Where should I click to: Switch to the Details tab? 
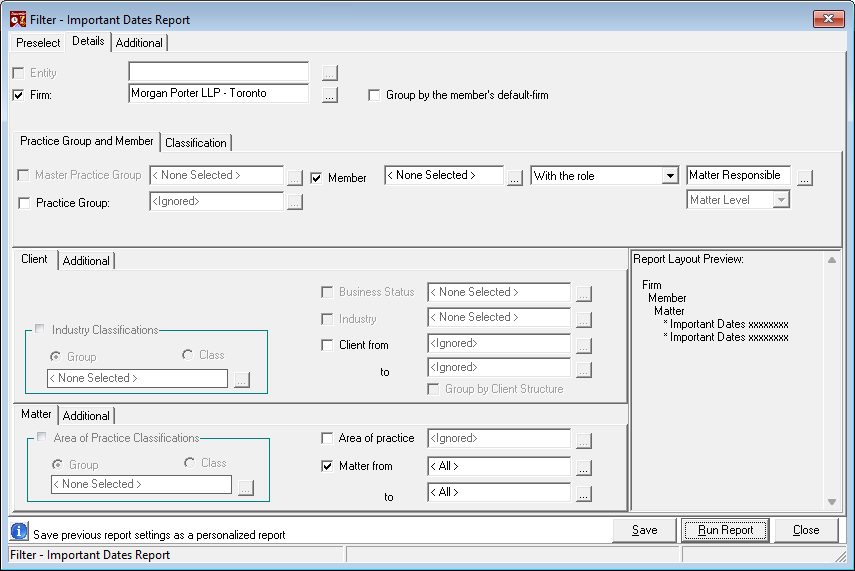click(88, 41)
